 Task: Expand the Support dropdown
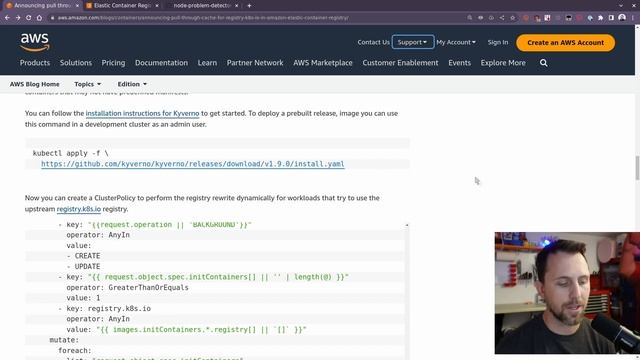point(413,42)
